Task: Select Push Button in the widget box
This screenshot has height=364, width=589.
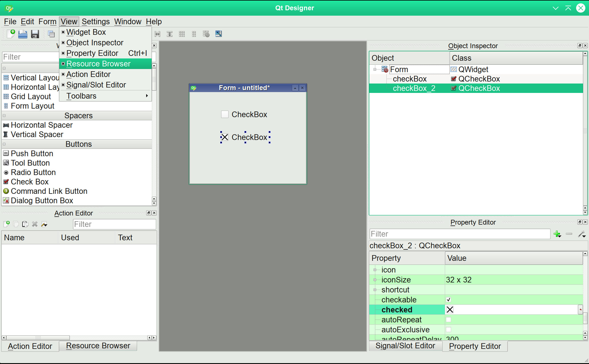Action: [32, 154]
